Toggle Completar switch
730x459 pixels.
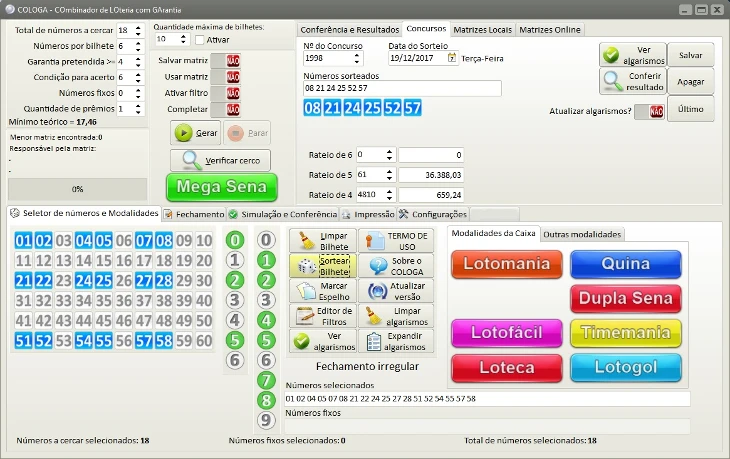[x=225, y=109]
